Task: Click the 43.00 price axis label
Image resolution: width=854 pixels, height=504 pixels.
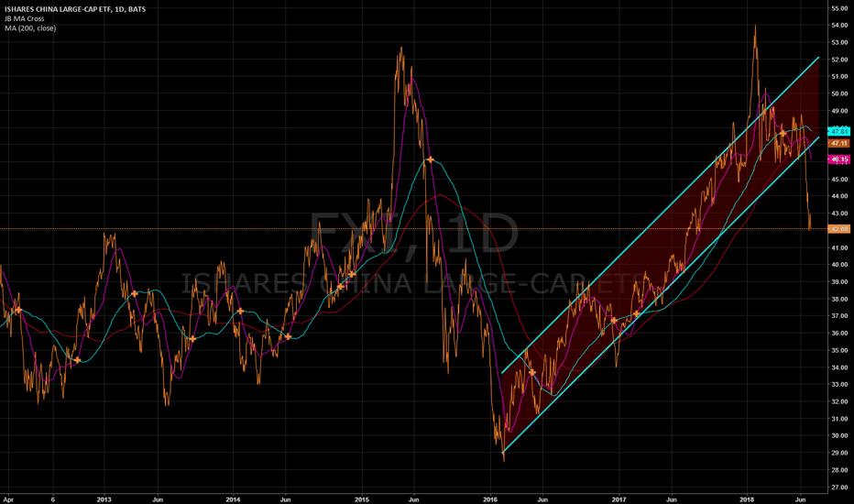Action: point(839,214)
